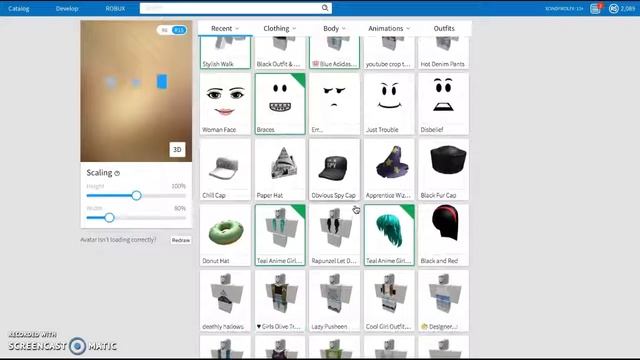Viewport: 640px width, 360px height.
Task: Pick the Just Trouble face
Action: click(389, 104)
